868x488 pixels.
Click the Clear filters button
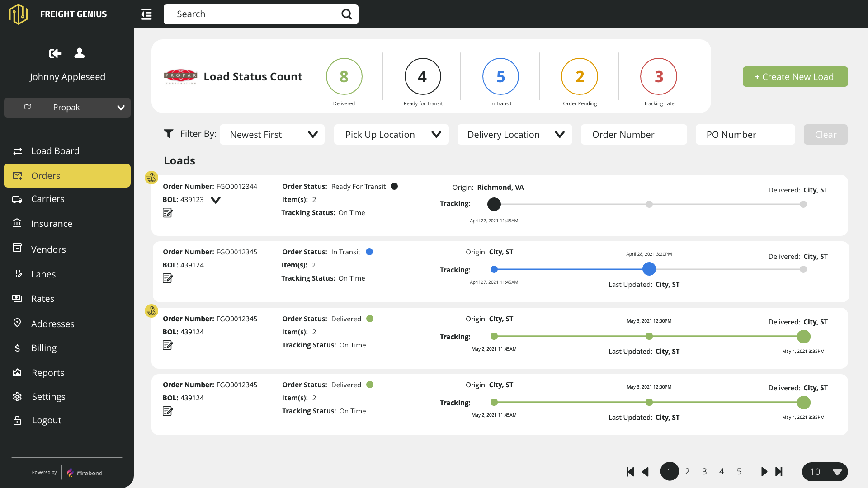click(x=826, y=134)
